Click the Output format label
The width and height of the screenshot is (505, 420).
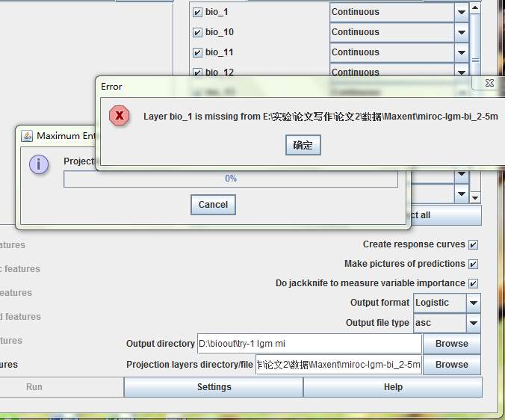click(379, 303)
